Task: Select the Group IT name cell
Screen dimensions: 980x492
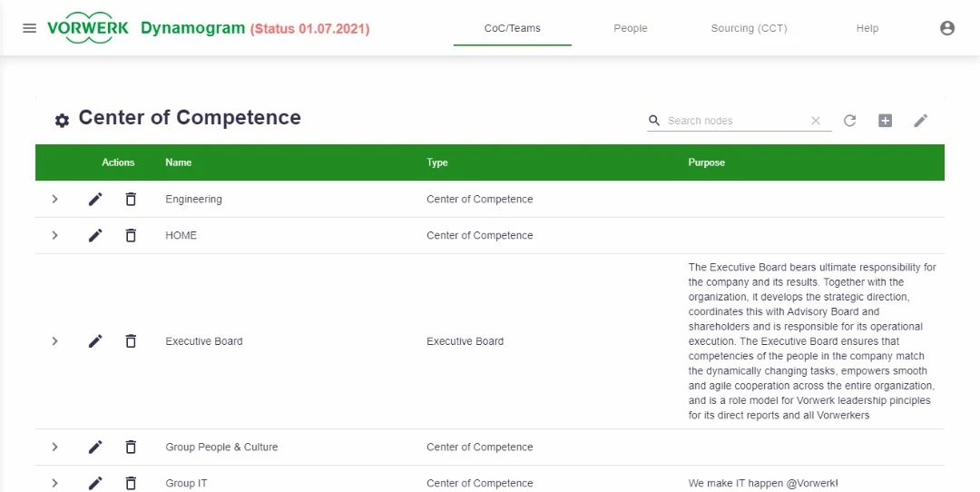Action: 186,483
